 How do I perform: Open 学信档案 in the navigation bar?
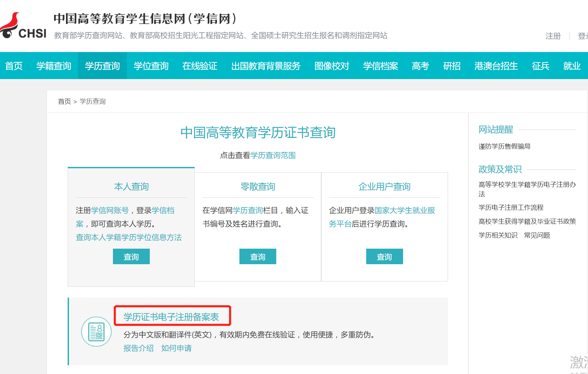click(380, 66)
